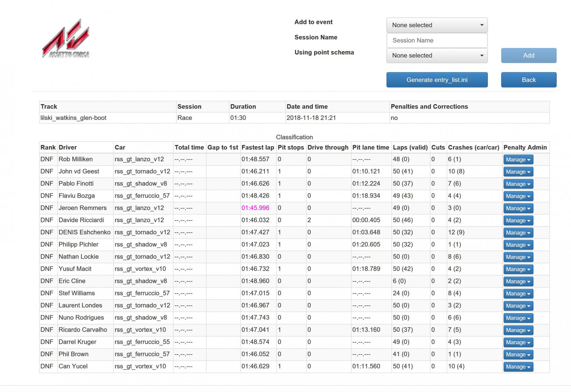This screenshot has width=571, height=392.
Task: Open Manage dropdown for Can Yucel
Action: pos(518,367)
